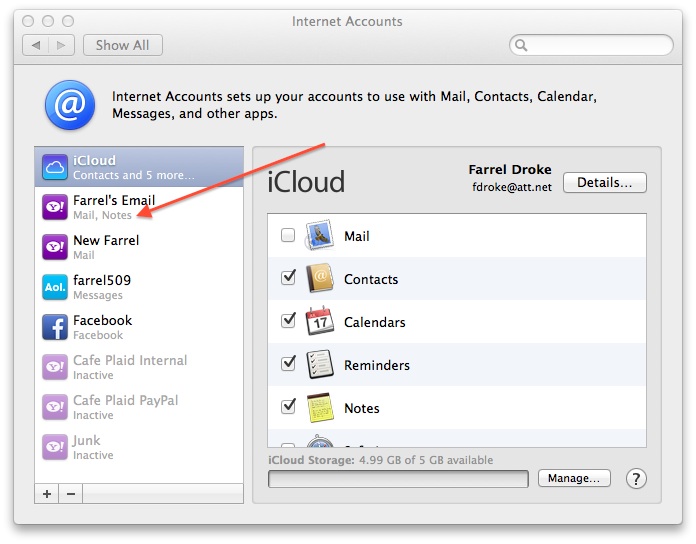Select the Cafe Plaid Internal account name
The width and height of the screenshot is (696, 544).
130,360
